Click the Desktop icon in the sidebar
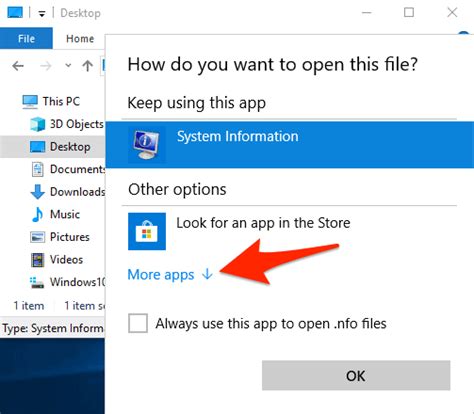 click(x=37, y=147)
